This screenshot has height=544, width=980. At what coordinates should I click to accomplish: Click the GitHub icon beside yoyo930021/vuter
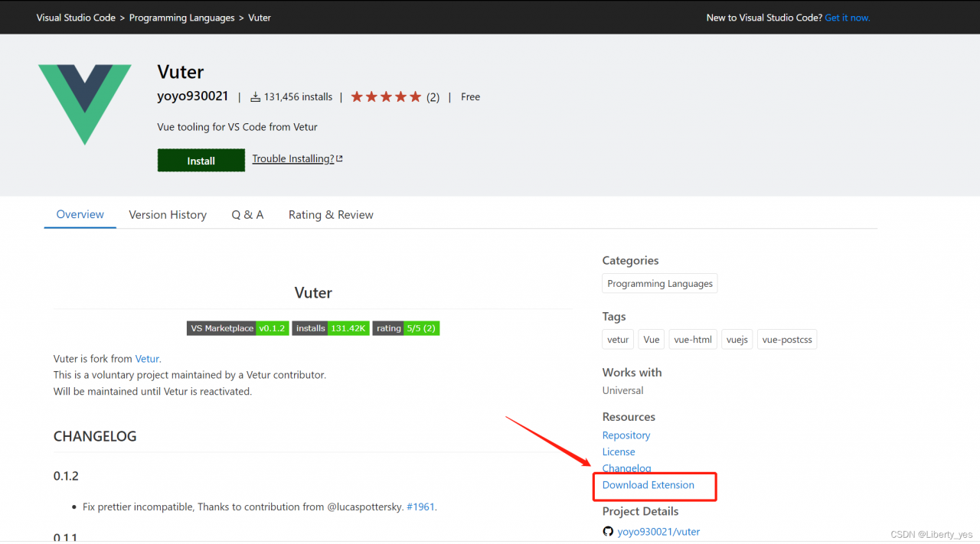tap(608, 532)
